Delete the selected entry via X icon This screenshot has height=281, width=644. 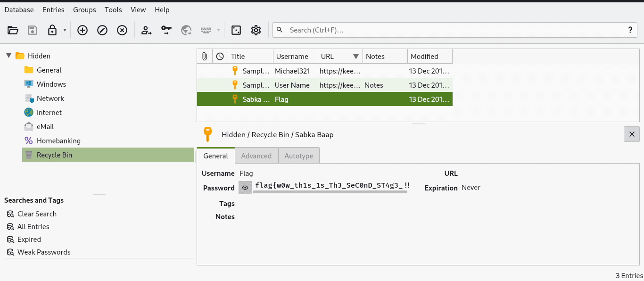(122, 30)
